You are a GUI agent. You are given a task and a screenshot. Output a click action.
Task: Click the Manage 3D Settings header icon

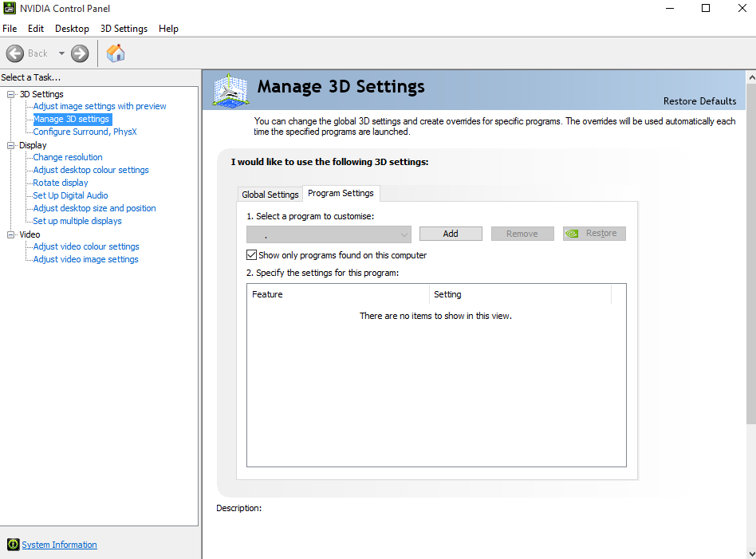[x=230, y=90]
